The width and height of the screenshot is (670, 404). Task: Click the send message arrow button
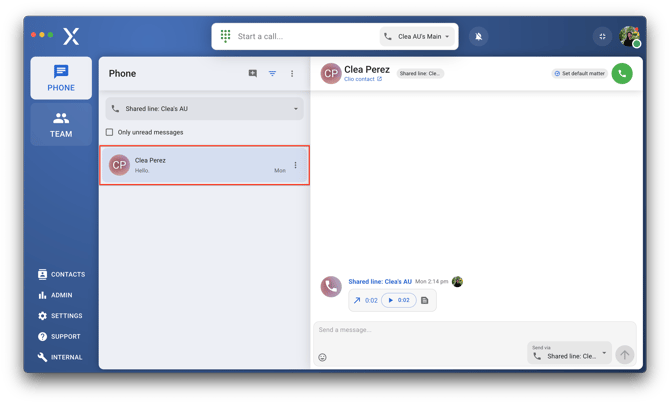[x=624, y=354]
